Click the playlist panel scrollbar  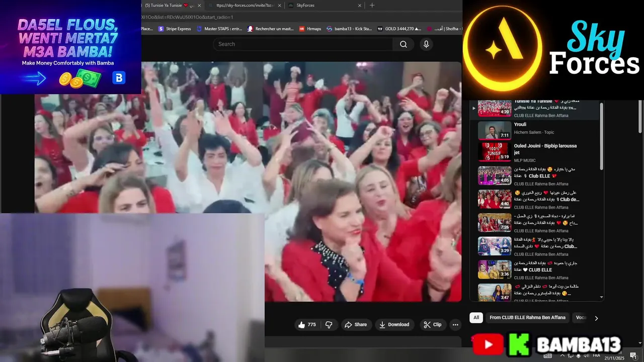click(x=602, y=136)
